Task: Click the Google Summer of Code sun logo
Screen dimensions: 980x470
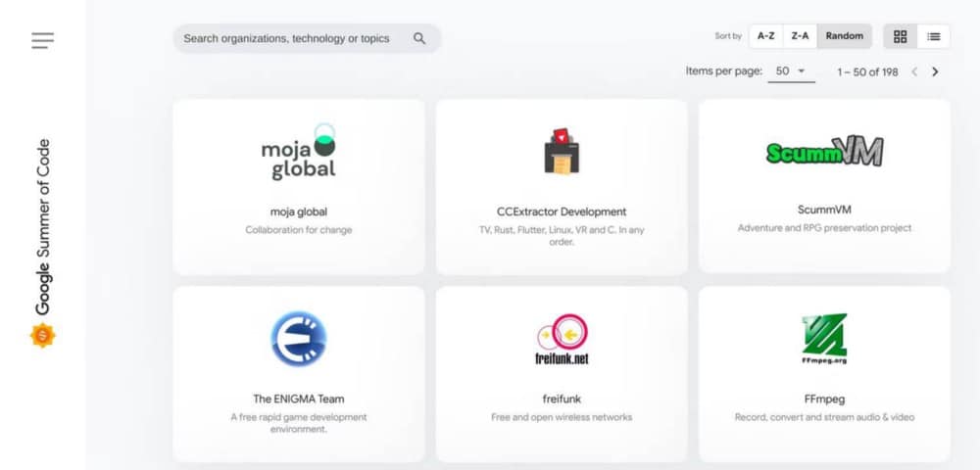Action: 42,336
